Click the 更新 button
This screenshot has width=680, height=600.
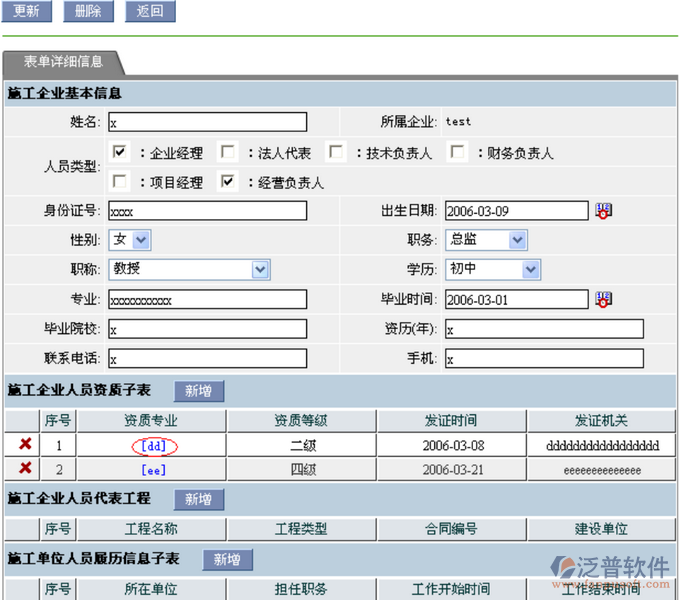coord(27,12)
